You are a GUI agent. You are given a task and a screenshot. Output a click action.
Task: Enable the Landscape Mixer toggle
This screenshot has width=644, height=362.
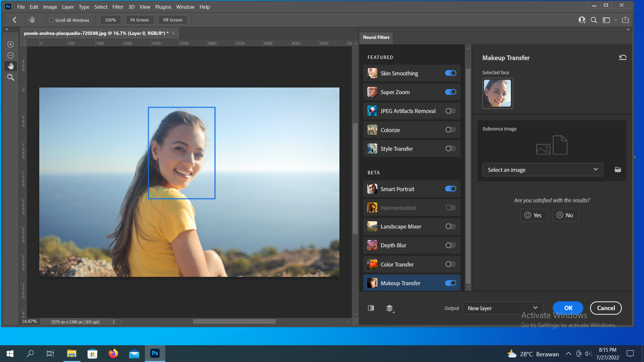[x=450, y=227]
